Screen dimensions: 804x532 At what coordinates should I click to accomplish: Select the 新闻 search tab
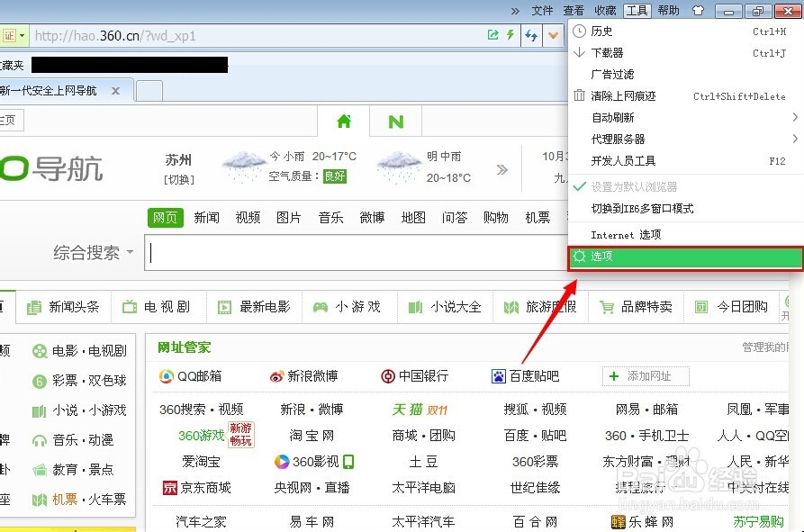(x=207, y=217)
